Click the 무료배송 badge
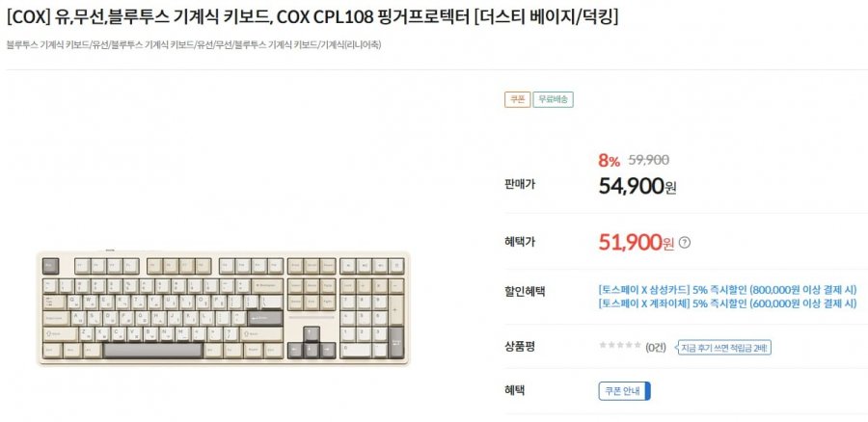Image resolution: width=868 pixels, height=422 pixels. coord(554,99)
